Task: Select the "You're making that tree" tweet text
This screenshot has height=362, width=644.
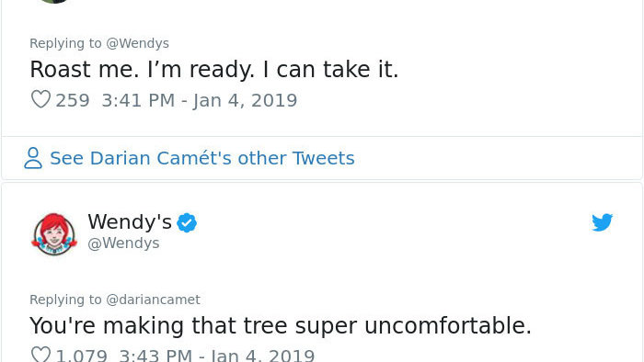Action: coord(281,325)
